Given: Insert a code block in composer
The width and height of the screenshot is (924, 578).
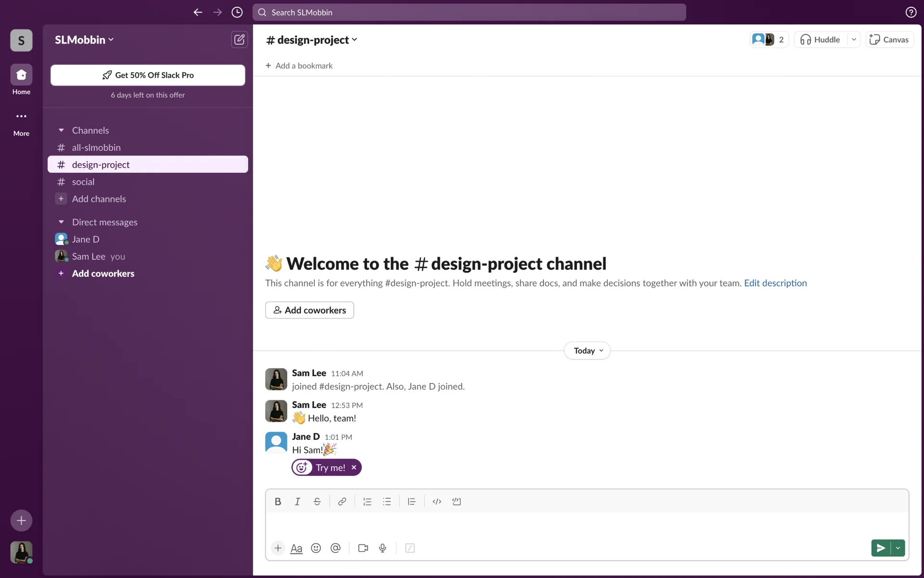Looking at the screenshot, I should point(456,501).
